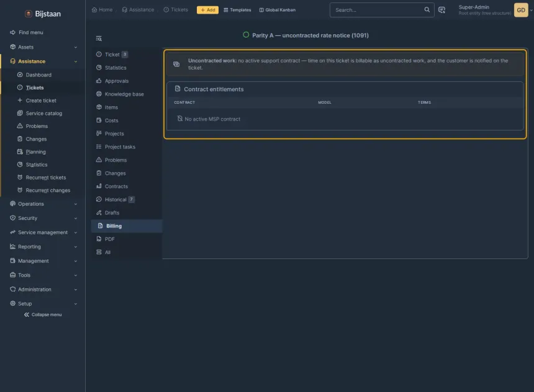
Task: Click the Service catalog icon
Action: pos(20,113)
